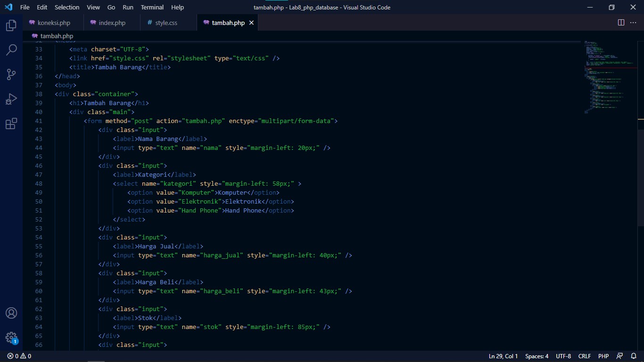Click the split editor right icon
Viewport: 644px width, 362px height.
(621, 23)
